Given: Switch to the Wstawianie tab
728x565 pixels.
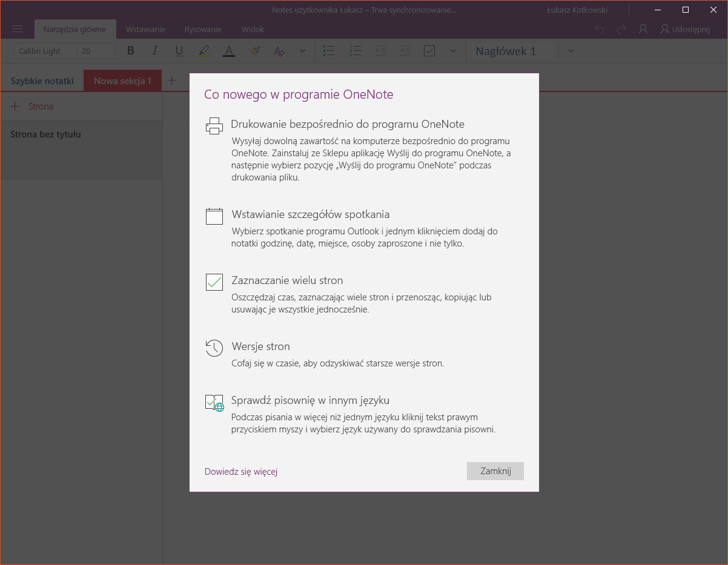Looking at the screenshot, I should (145, 29).
